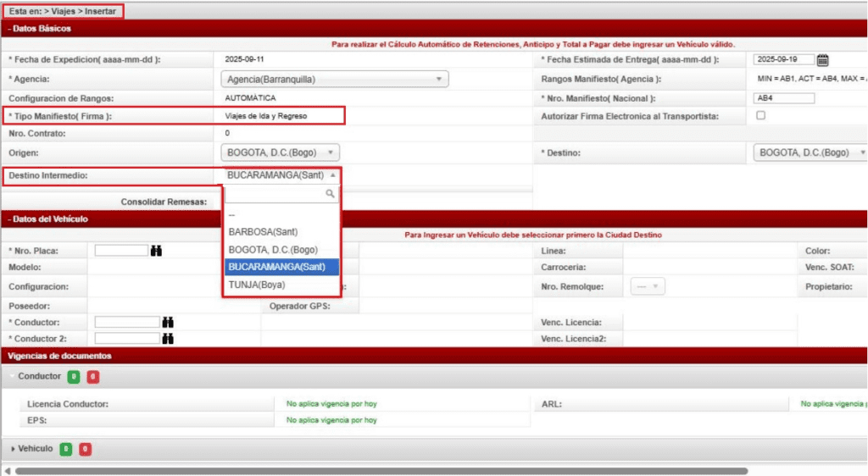Viewport: 868px width, 476px height.
Task: Click the green counter badge beside Vehiculo
Action: [x=66, y=449]
